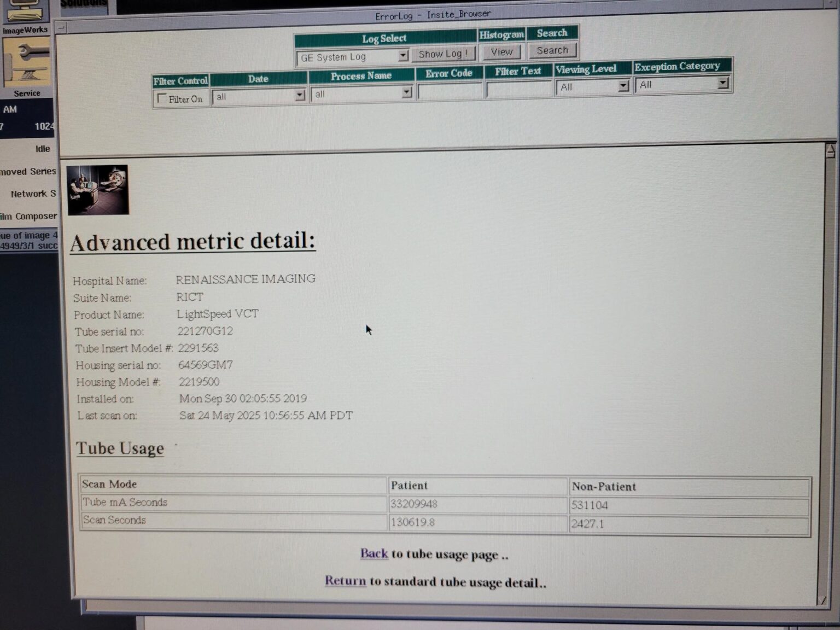Click the scrollbar down arrow icon
Image resolution: width=840 pixels, height=630 pixels.
point(824,600)
